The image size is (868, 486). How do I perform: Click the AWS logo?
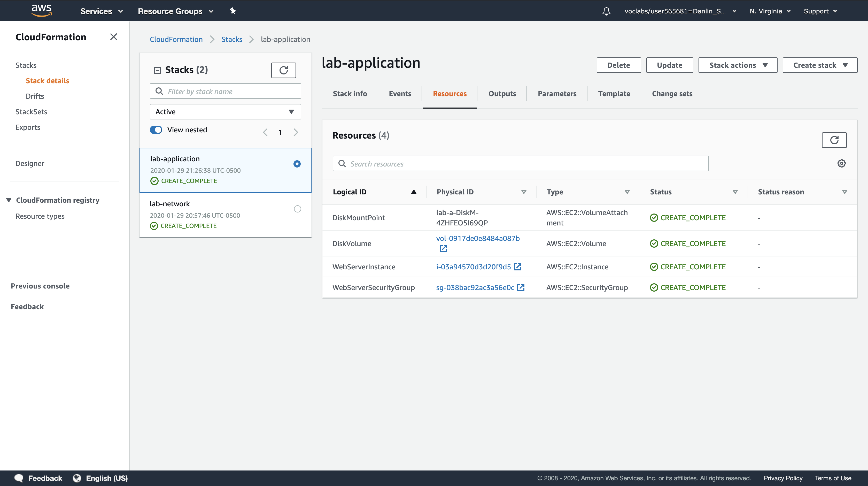coord(41,11)
